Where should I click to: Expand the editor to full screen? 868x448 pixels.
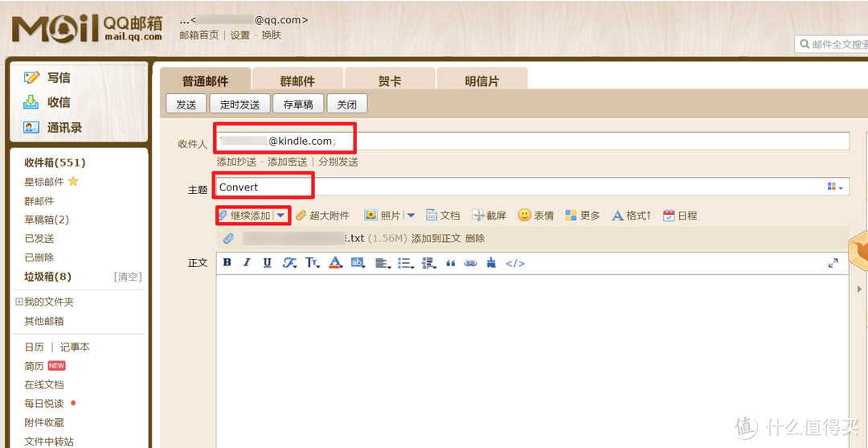click(x=833, y=264)
